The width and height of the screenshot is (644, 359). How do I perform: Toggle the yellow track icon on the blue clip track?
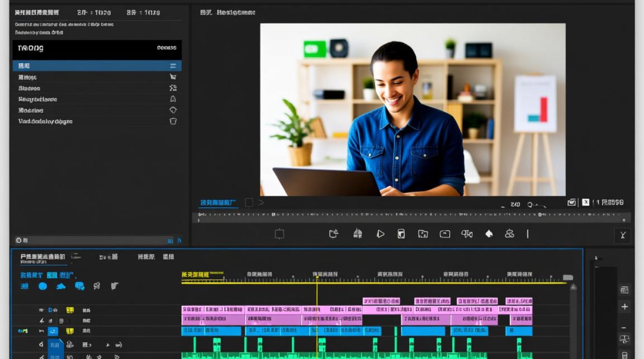(x=70, y=331)
